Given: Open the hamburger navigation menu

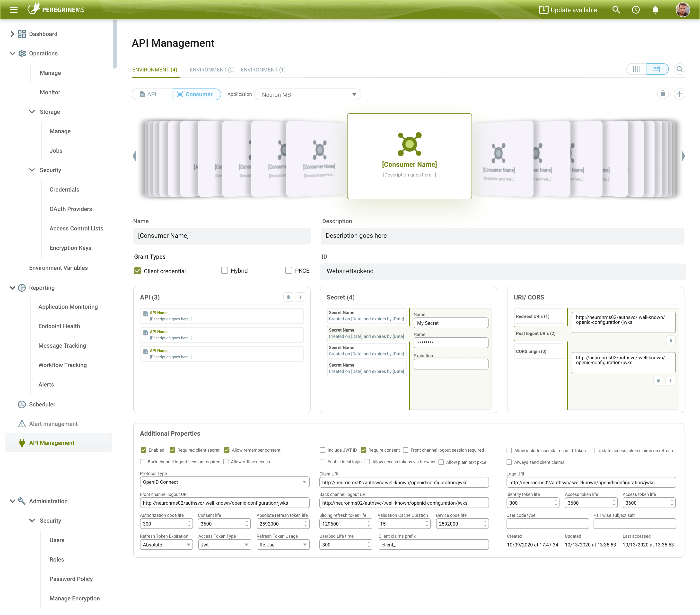Looking at the screenshot, I should (13, 9).
